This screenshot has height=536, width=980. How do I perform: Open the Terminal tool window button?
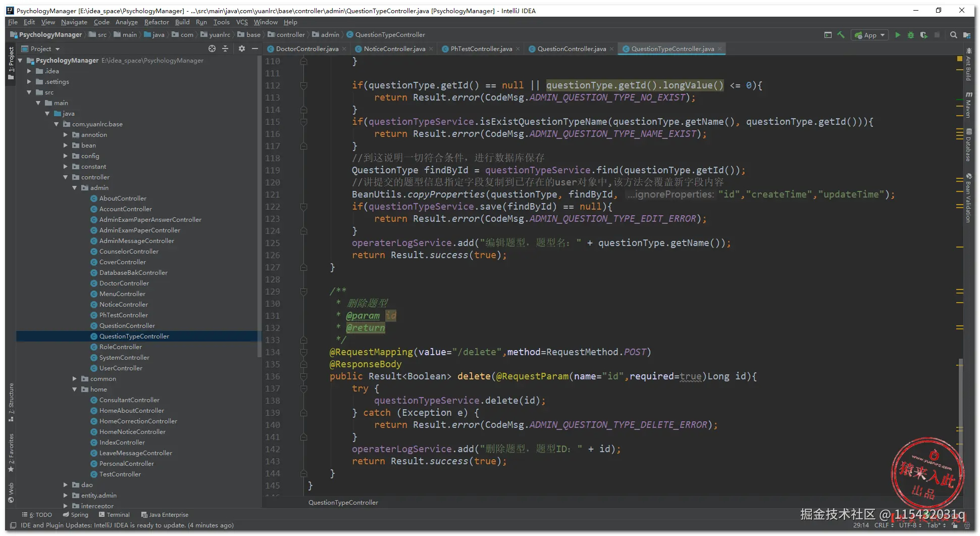pos(115,515)
